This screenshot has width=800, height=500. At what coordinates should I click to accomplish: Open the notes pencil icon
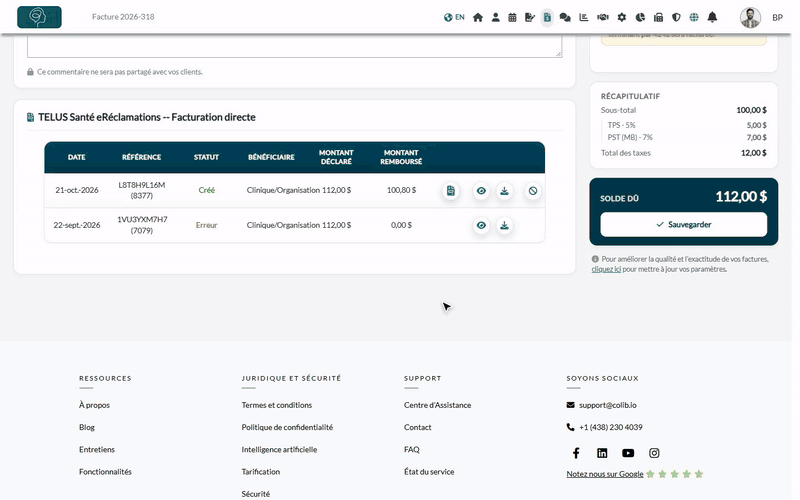(530, 17)
